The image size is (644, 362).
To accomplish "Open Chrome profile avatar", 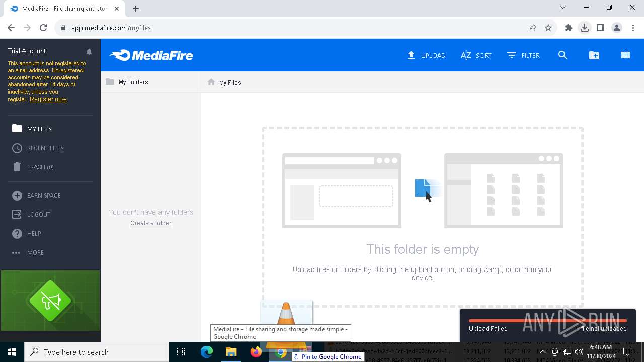I will (617, 28).
